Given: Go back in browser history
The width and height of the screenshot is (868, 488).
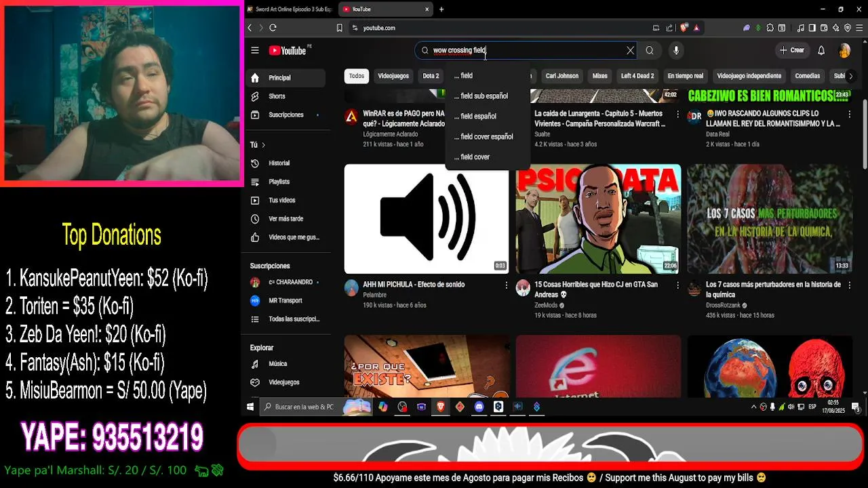Looking at the screenshot, I should (250, 28).
